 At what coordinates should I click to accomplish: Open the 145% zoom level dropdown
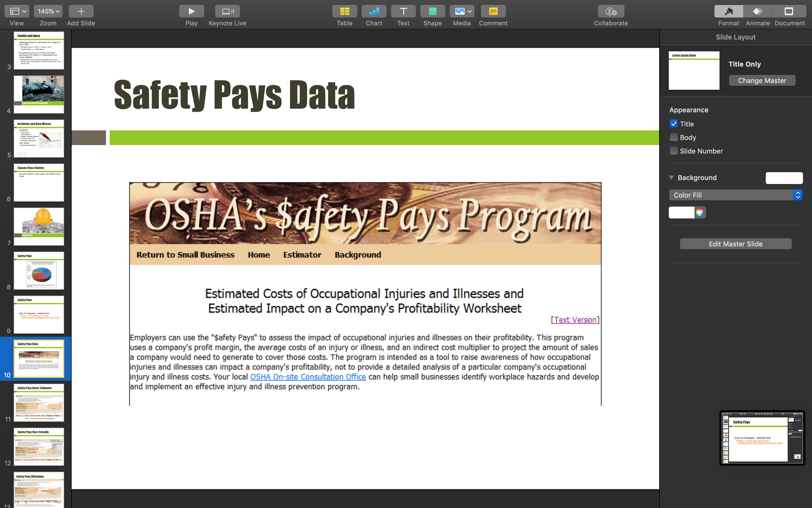point(48,11)
